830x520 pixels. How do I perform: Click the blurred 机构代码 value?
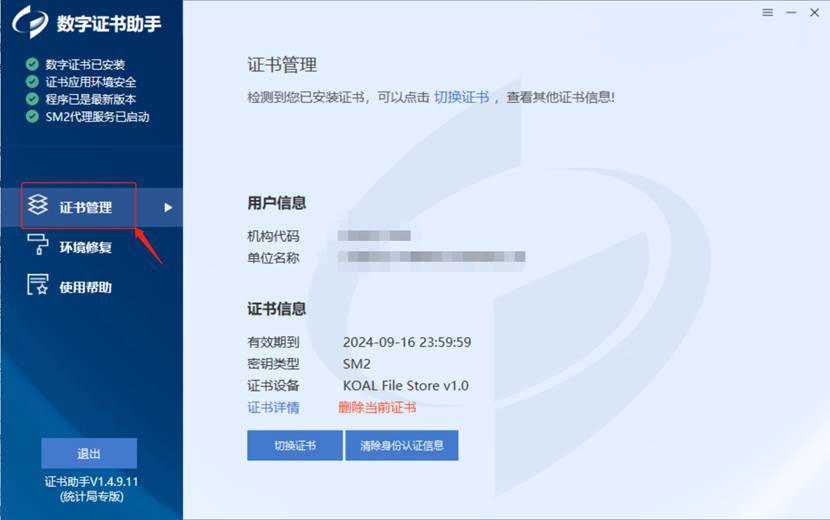[374, 236]
